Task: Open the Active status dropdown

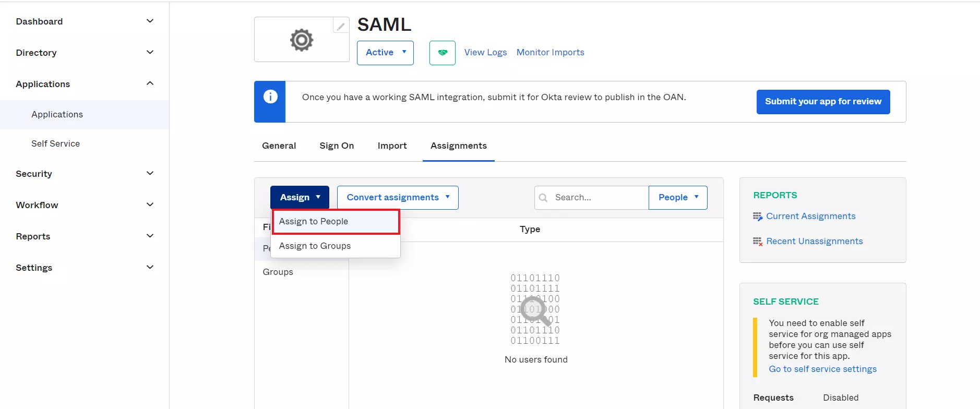Action: pyautogui.click(x=385, y=53)
